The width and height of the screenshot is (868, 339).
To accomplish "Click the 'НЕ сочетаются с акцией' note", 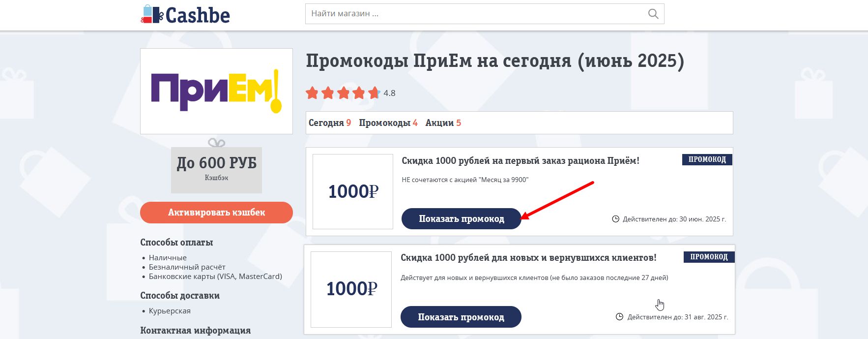I will click(465, 180).
